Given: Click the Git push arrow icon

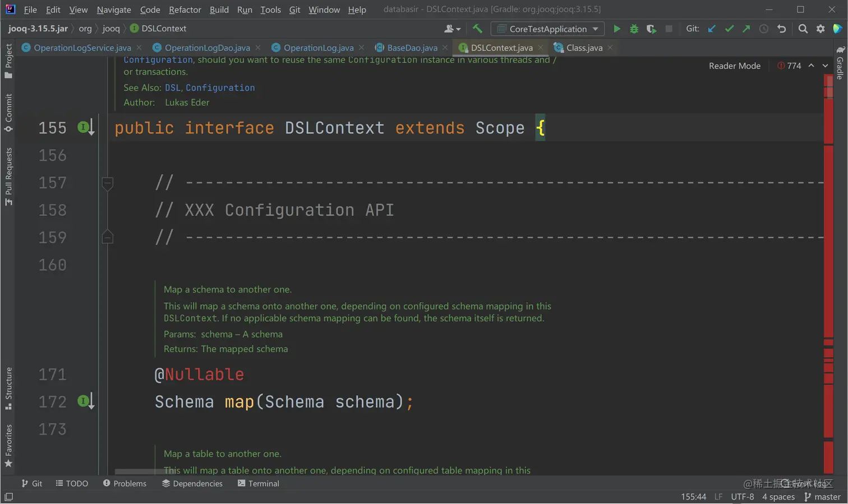Looking at the screenshot, I should tap(746, 29).
